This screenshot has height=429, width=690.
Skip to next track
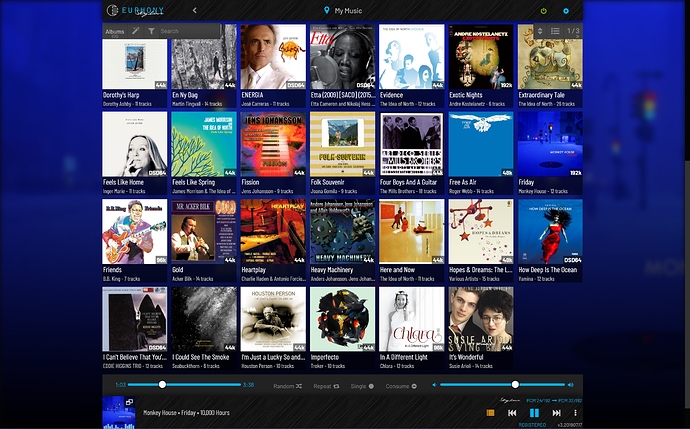coord(557,413)
